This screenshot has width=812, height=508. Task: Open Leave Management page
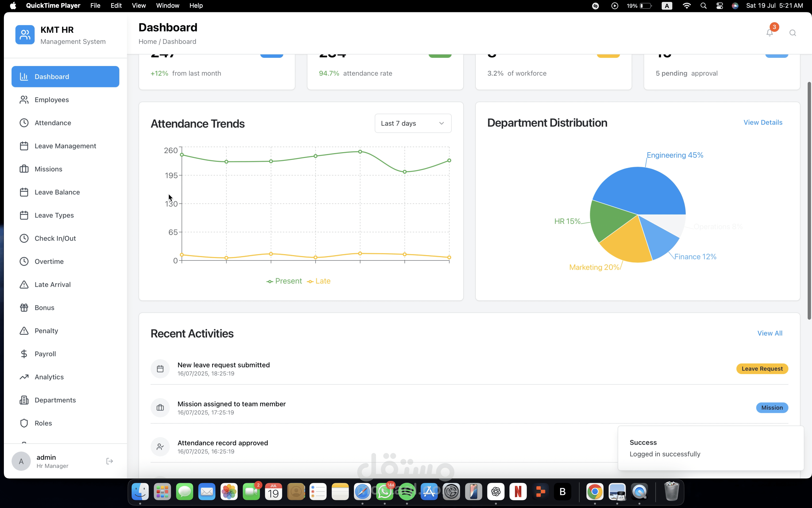[65, 146]
